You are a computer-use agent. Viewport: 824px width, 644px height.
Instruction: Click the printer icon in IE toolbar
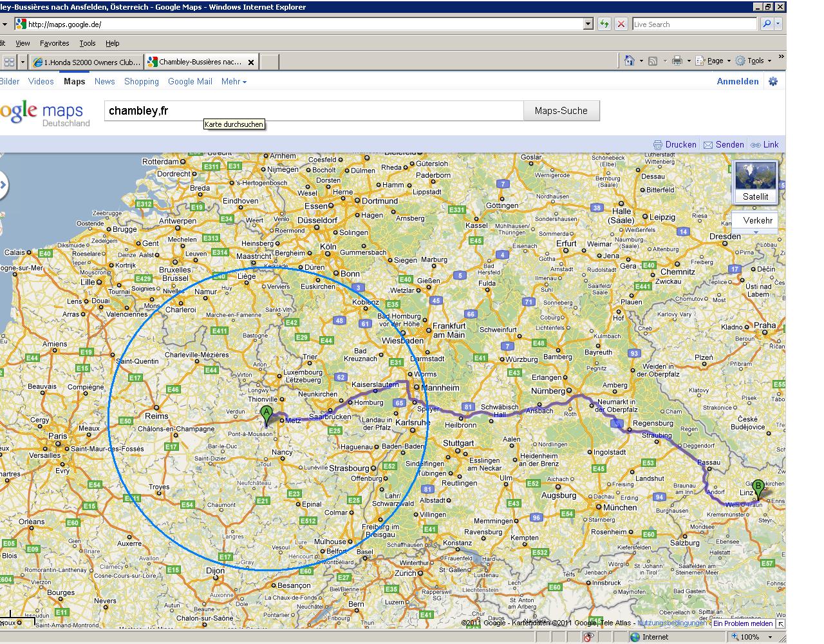677,61
